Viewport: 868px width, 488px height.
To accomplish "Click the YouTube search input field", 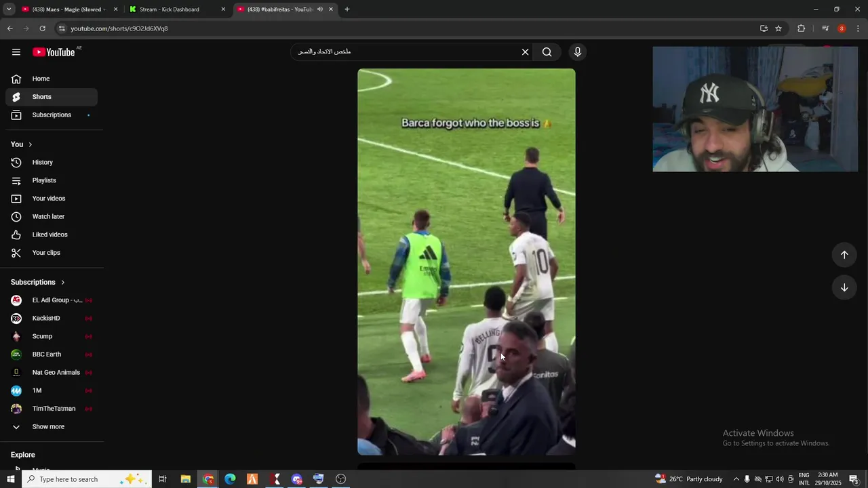I will pyautogui.click(x=407, y=52).
